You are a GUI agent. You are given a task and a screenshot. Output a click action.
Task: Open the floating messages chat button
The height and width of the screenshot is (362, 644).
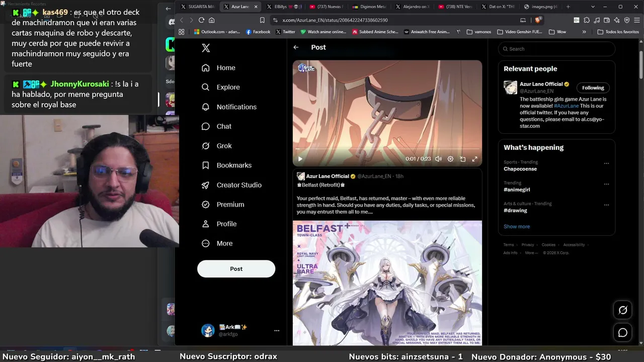point(623,332)
